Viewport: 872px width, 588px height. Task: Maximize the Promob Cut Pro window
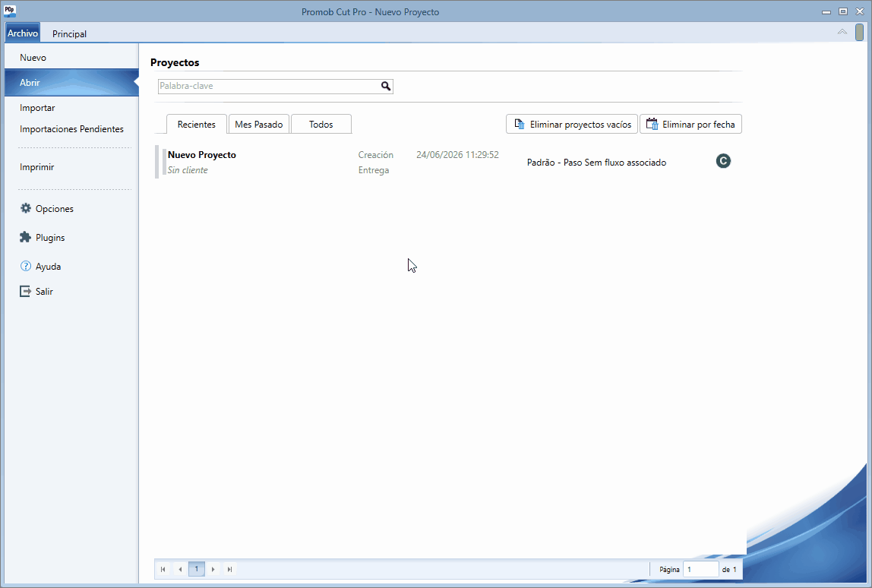click(x=843, y=11)
